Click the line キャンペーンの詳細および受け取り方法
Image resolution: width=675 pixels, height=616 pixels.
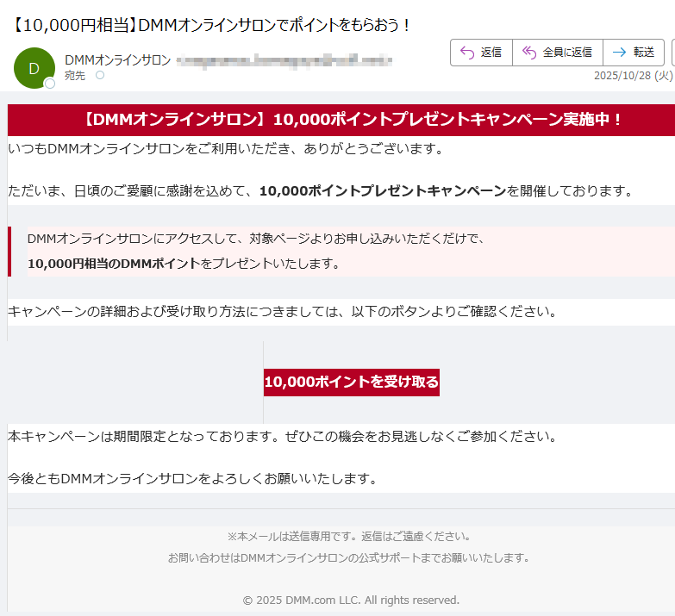283,311
